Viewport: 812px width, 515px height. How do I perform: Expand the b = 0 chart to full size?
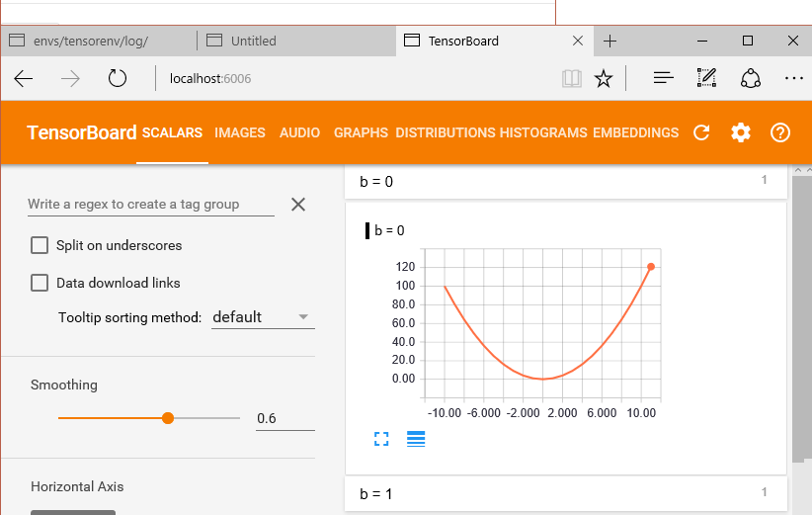(x=381, y=439)
